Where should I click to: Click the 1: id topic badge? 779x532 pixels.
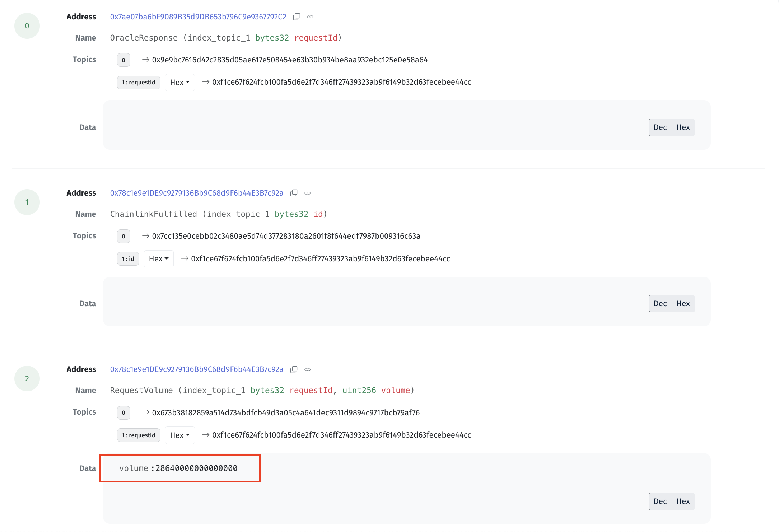(128, 259)
